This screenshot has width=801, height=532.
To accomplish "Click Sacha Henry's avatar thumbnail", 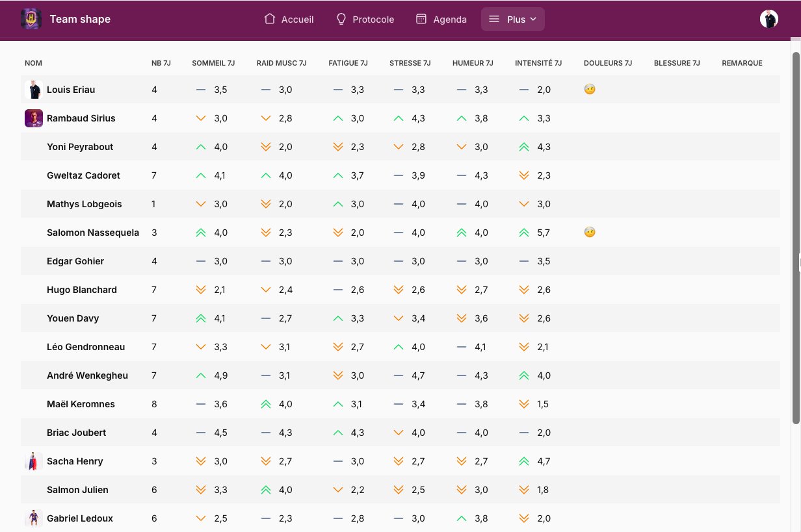I will click(34, 461).
